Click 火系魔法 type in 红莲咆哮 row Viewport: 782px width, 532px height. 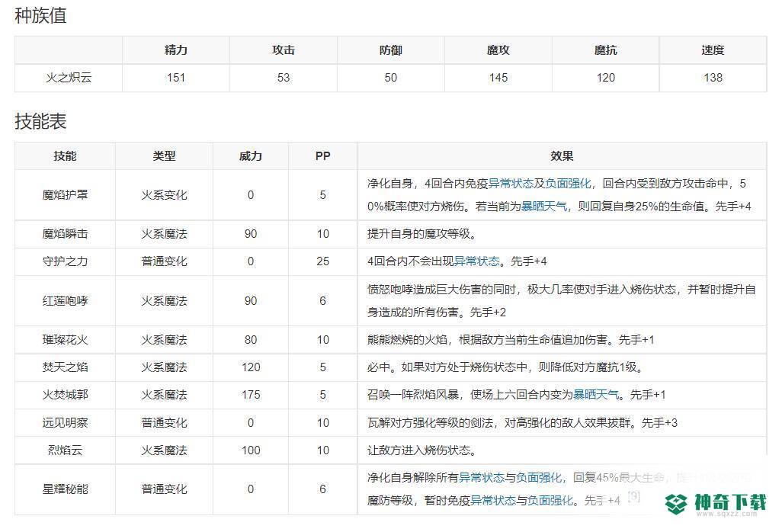[164, 301]
